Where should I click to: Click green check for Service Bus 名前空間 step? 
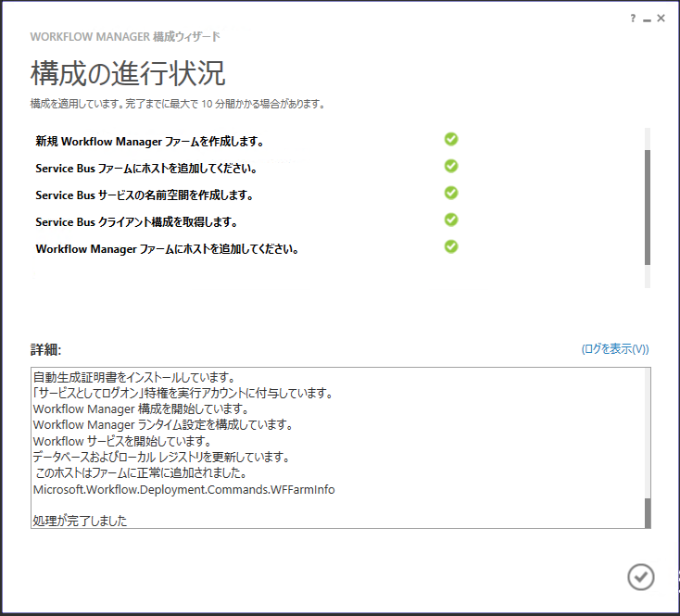point(451,193)
